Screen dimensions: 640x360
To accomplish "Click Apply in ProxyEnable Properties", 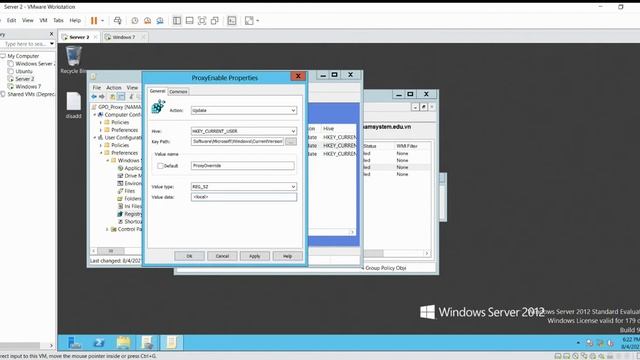I will (255, 256).
